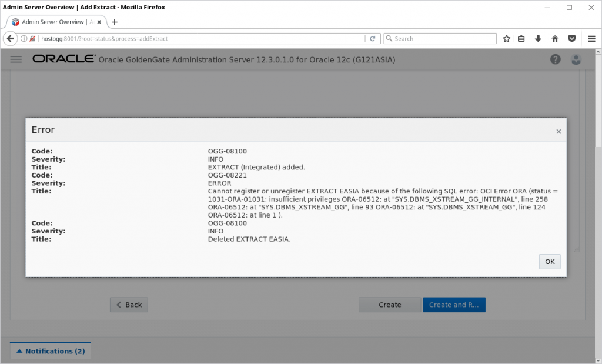This screenshot has height=364, width=602.
Task: Go back using the browser back arrow
Action: [x=10, y=38]
